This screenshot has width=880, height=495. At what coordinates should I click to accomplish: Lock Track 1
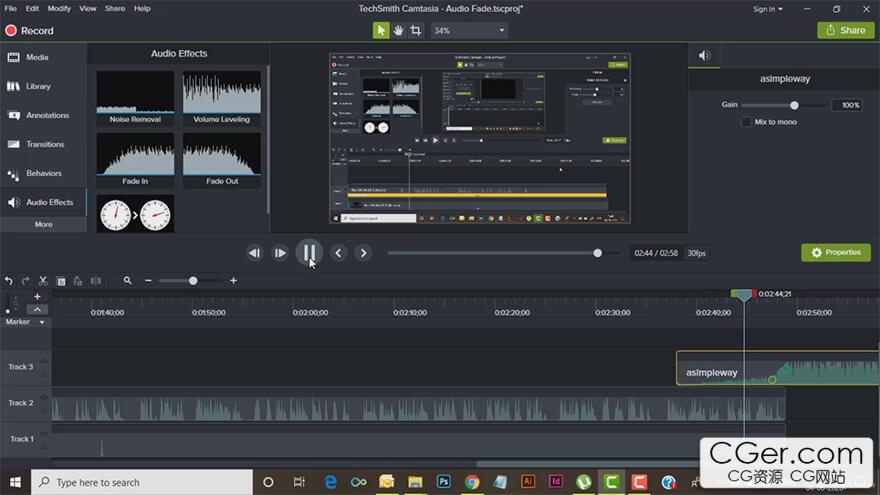44,446
